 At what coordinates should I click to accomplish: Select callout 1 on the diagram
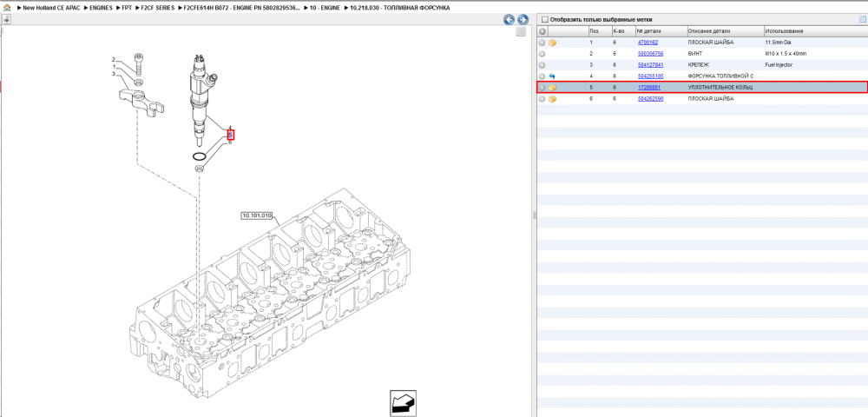pos(114,66)
